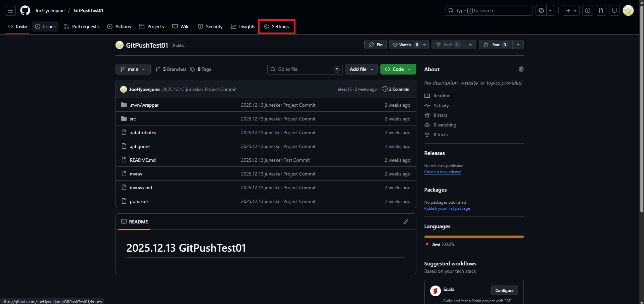This screenshot has height=304, width=644.
Task: Switch to the Pull requests tab
Action: 81,27
